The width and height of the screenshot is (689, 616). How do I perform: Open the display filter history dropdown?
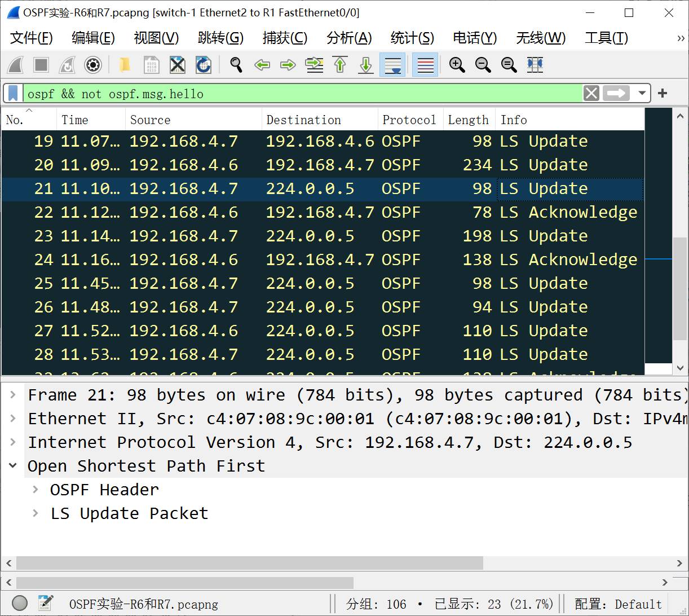click(642, 93)
